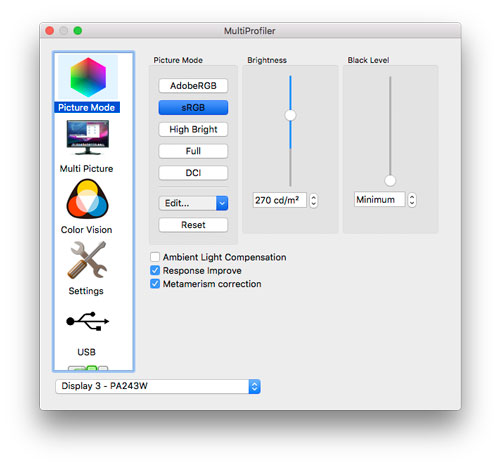Select the DCI picture mode
The width and height of the screenshot is (500, 466).
point(193,173)
